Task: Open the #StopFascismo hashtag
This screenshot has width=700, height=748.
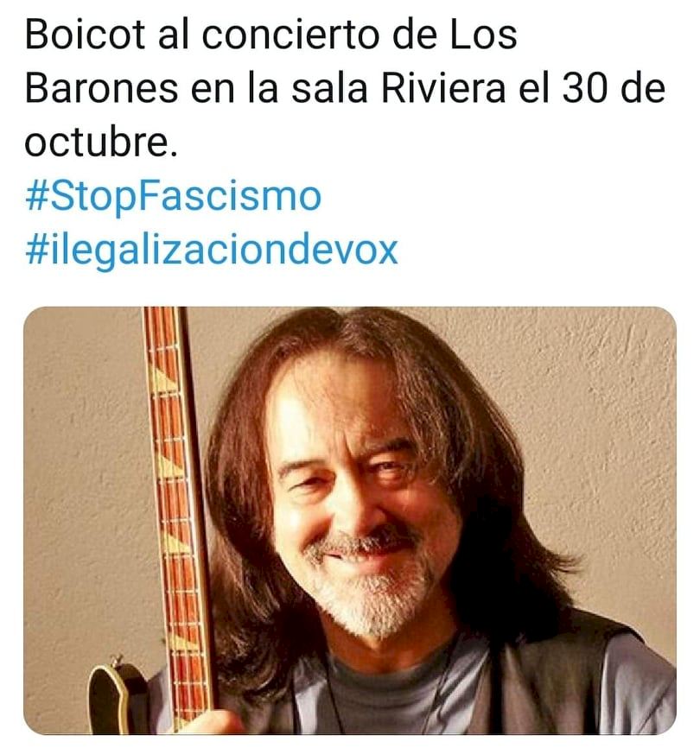Action: tap(173, 196)
